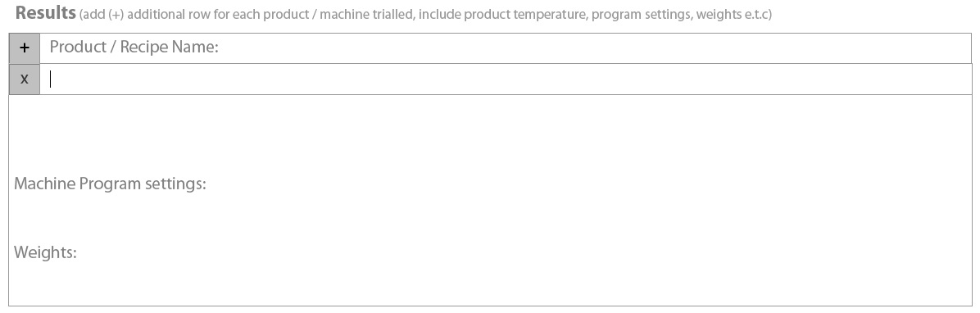Click right after the Machine Program settings colon

click(x=212, y=184)
